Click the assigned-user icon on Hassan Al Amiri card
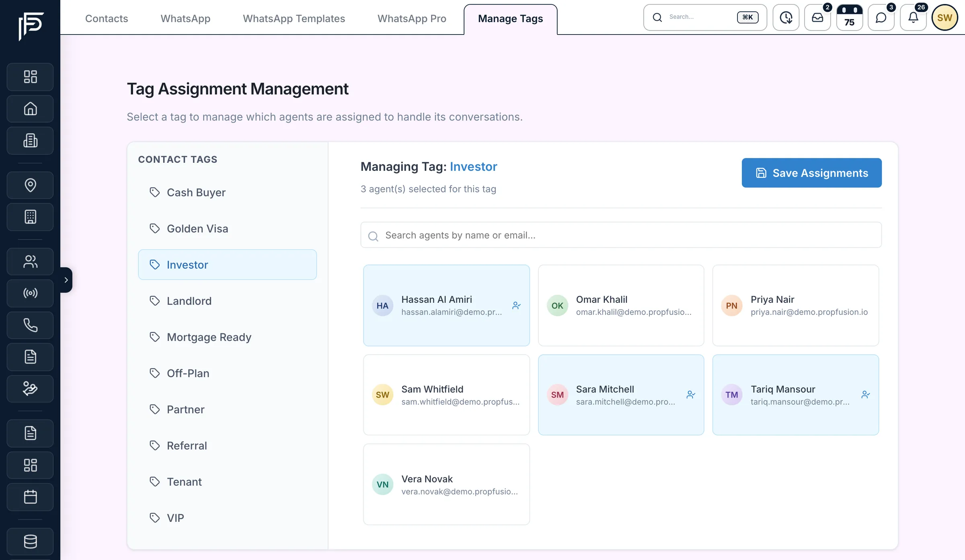Screen dimensions: 965x560 [516, 306]
